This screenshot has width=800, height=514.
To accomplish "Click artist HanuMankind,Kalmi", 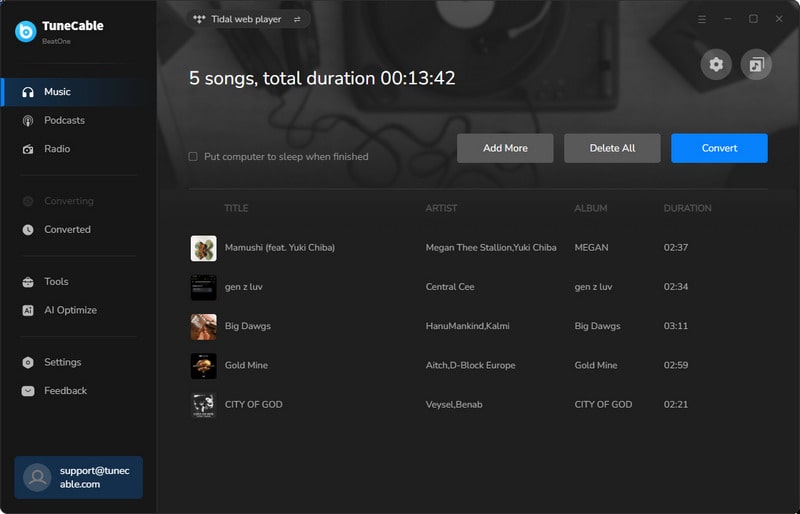I will coord(467,326).
